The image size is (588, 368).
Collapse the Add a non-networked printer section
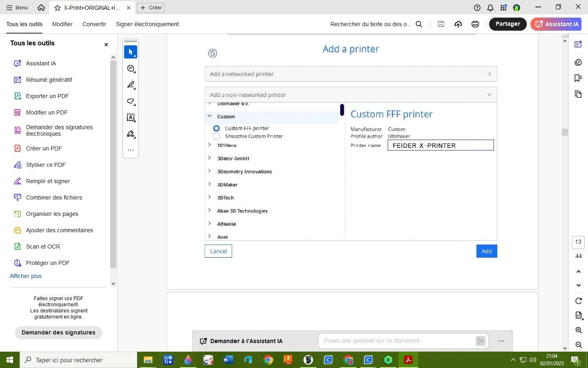coord(351,95)
